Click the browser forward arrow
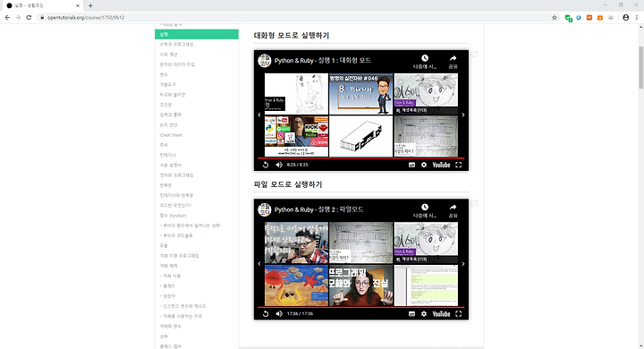The width and height of the screenshot is (644, 349). 18,18
